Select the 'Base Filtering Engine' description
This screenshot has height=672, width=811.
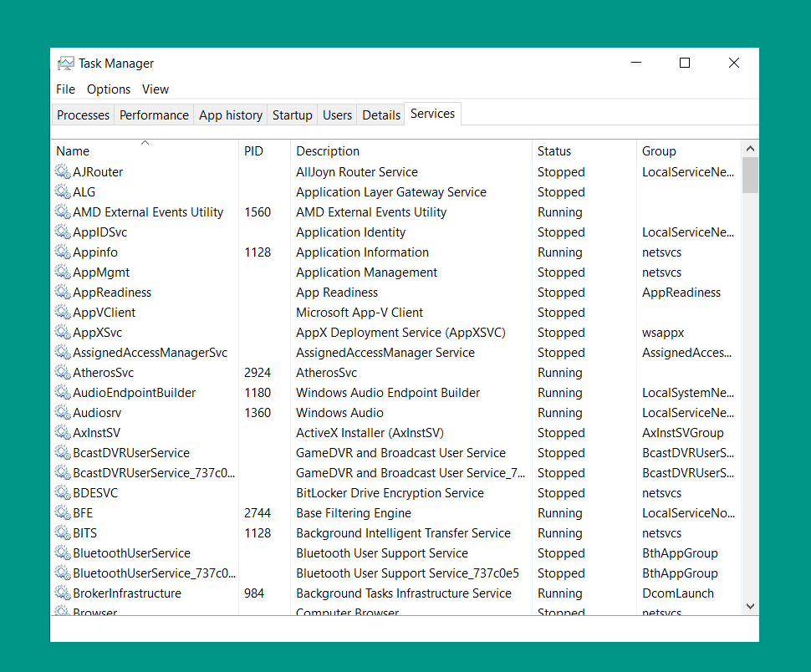354,513
